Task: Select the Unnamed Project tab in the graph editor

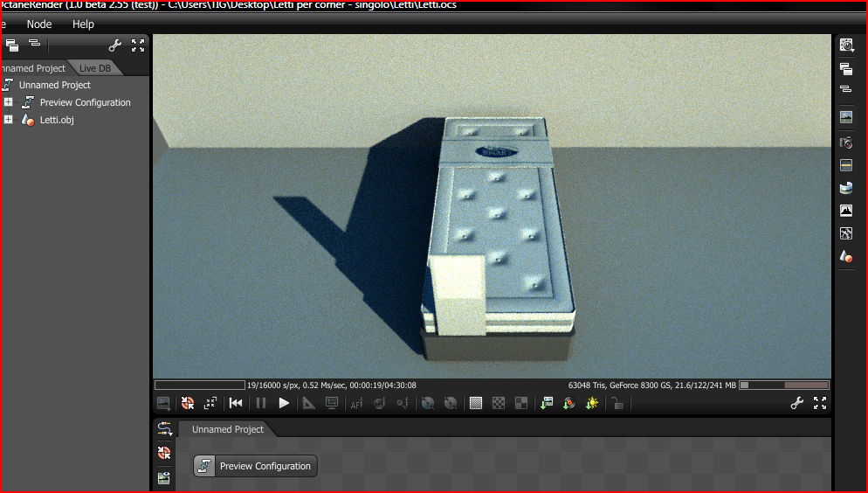Action: click(228, 429)
